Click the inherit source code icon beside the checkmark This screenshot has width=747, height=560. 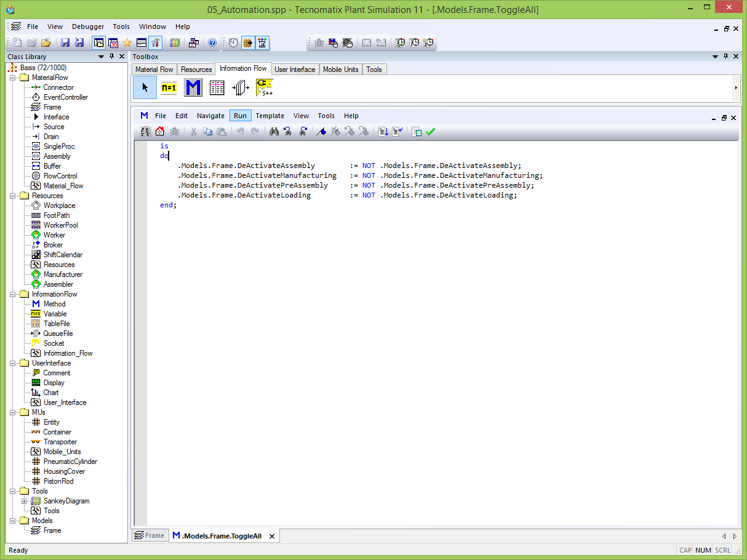417,131
